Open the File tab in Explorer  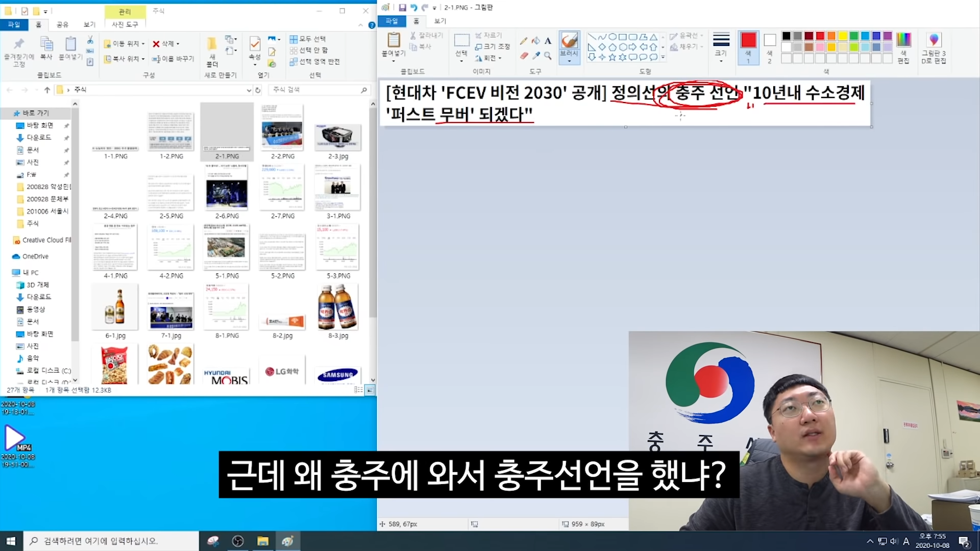pos(14,24)
